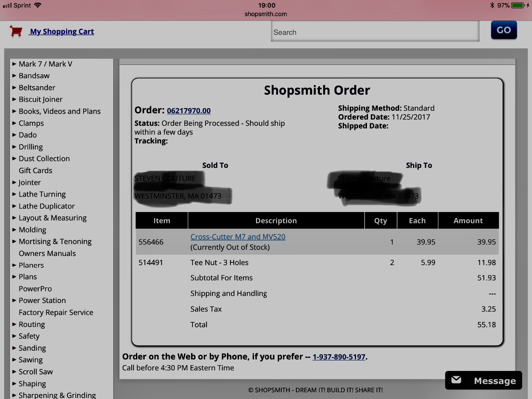Click the GO search button
Image resolution: width=532 pixels, height=399 pixels.
504,30
